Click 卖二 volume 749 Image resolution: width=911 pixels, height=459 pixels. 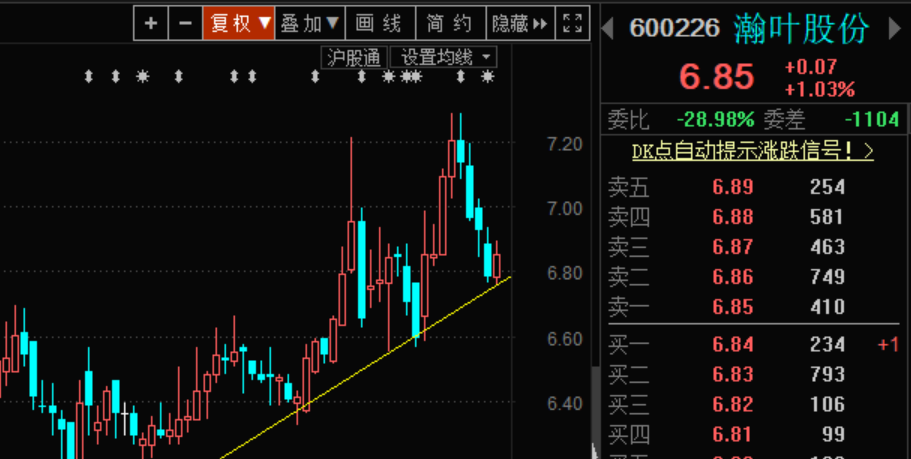[x=827, y=277]
